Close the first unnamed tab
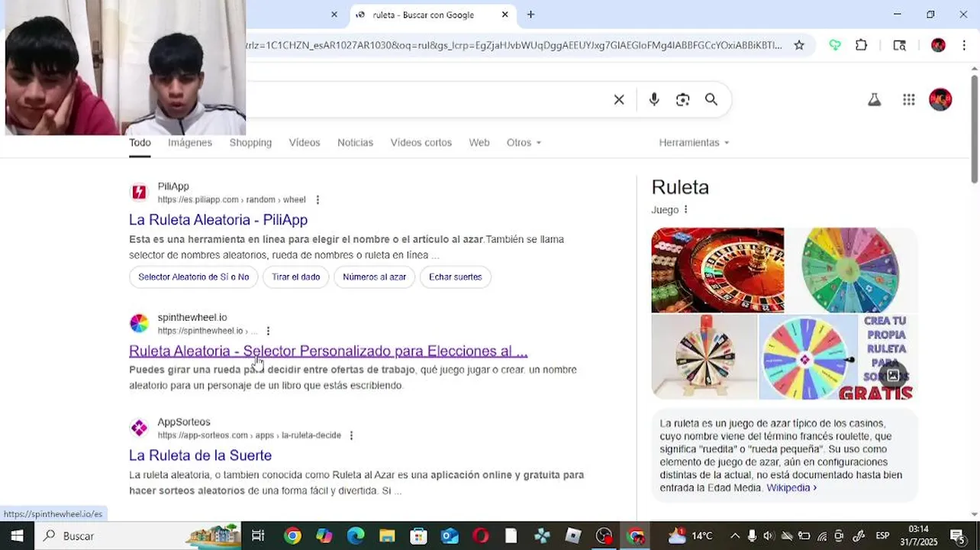Screen dimensions: 980x550 [x=334, y=15]
